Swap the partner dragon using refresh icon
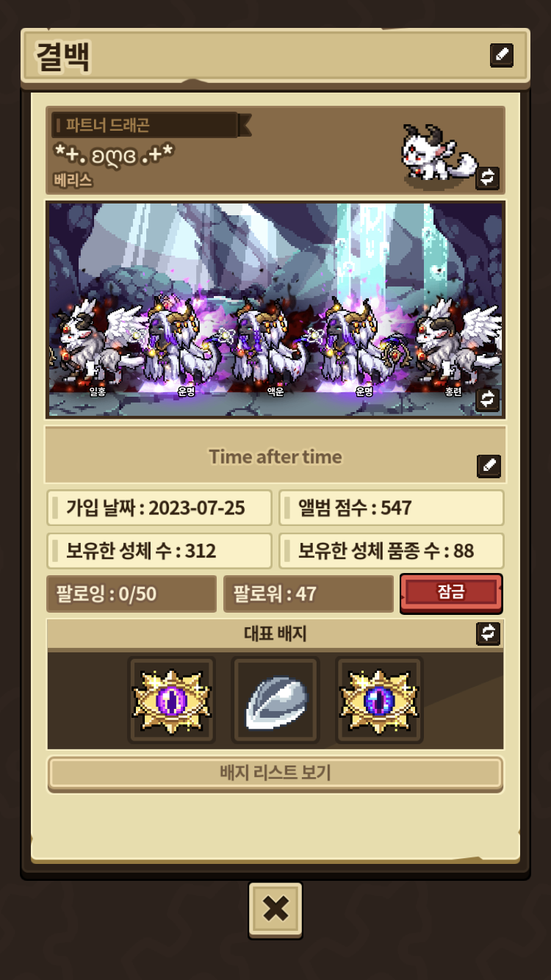 488,177
